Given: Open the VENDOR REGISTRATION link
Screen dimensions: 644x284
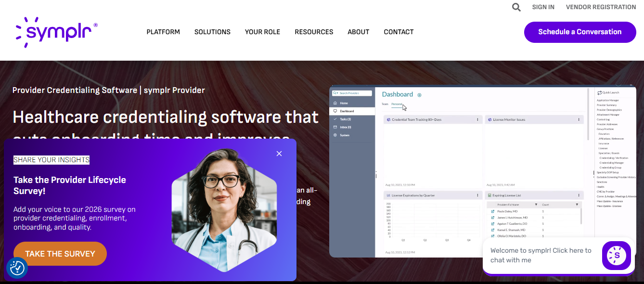Looking at the screenshot, I should click(x=601, y=7).
